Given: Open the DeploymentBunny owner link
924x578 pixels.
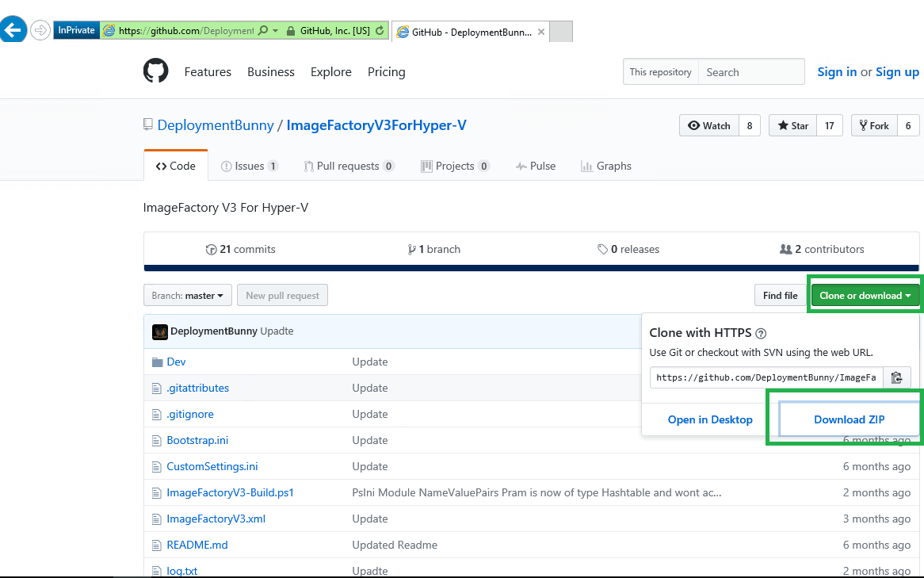Looking at the screenshot, I should tap(216, 125).
